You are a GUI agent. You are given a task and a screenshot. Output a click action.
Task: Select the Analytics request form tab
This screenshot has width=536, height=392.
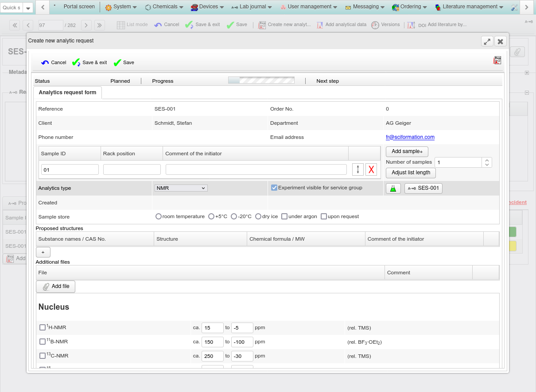[67, 92]
